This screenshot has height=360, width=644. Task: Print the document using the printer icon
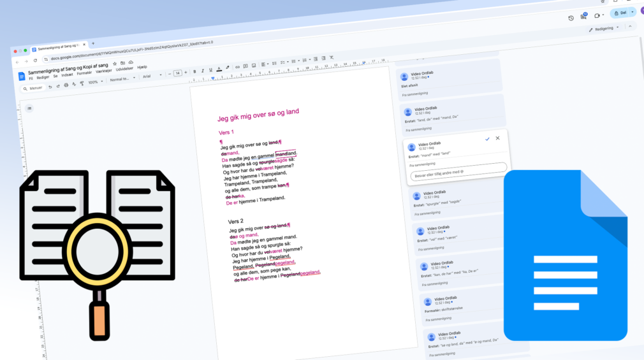coord(66,85)
